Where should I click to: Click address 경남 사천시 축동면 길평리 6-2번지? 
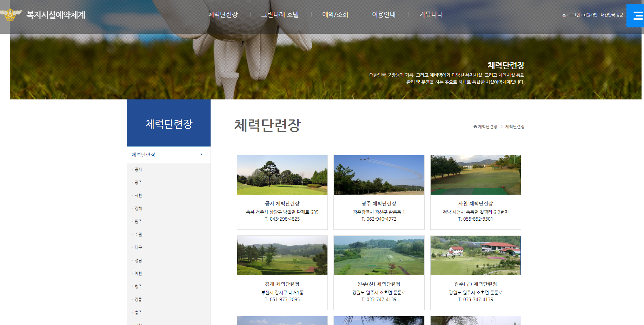point(476,212)
